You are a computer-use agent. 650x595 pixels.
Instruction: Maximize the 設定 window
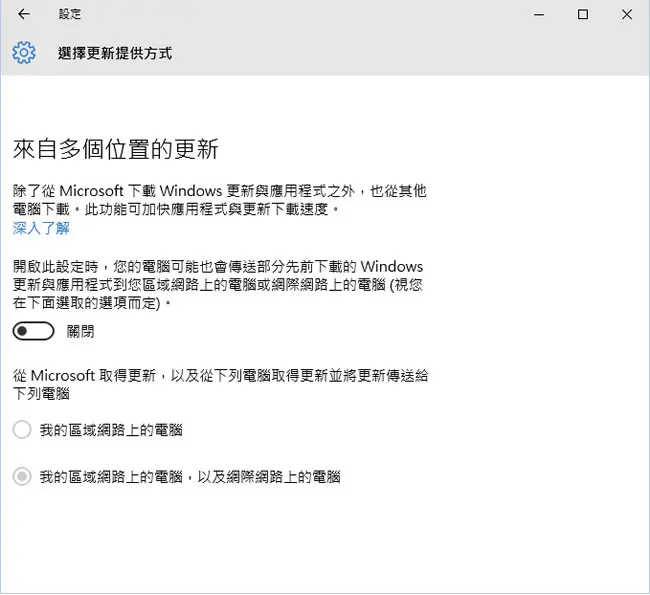coord(583,15)
